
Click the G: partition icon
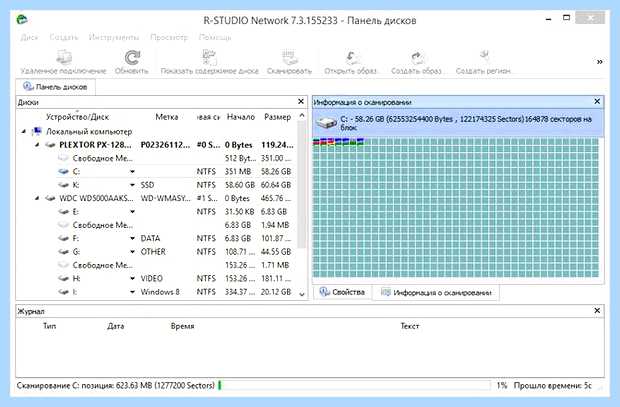click(63, 252)
